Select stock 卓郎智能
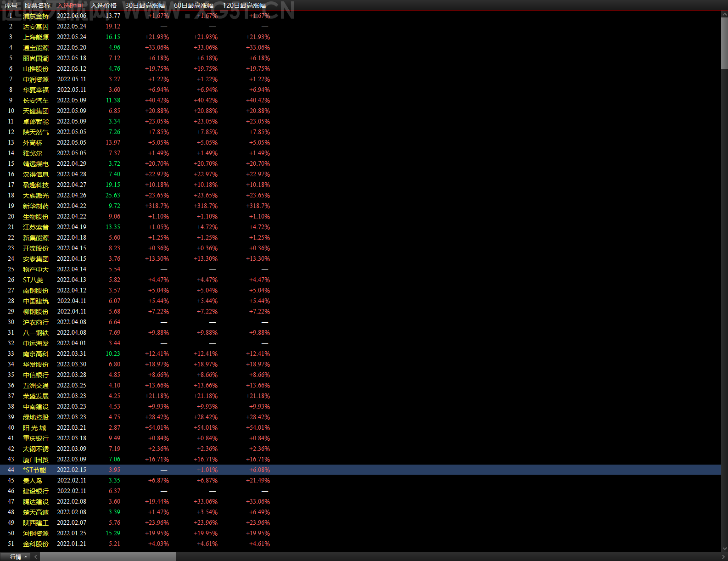The width and height of the screenshot is (728, 561). (x=36, y=122)
